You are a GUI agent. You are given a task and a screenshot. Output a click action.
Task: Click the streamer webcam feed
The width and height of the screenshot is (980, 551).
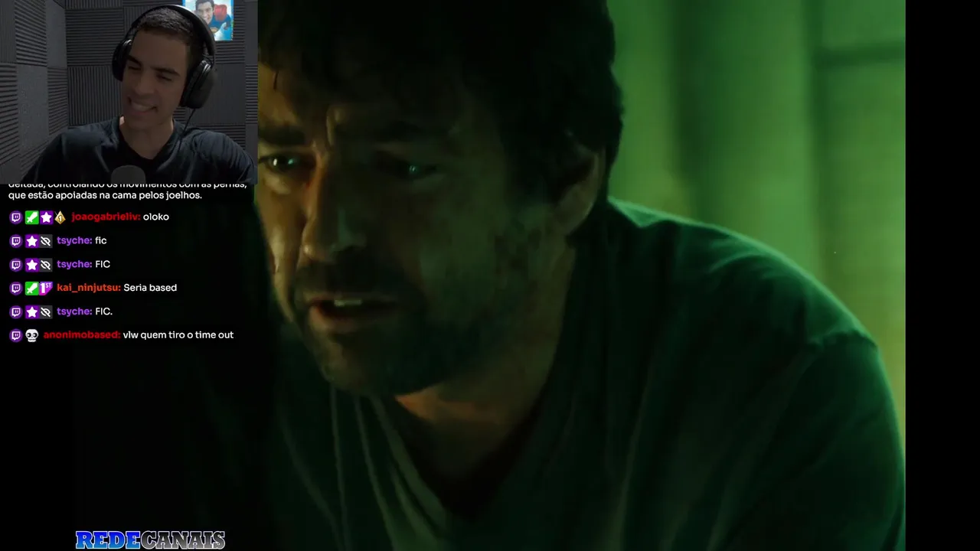[x=129, y=92]
